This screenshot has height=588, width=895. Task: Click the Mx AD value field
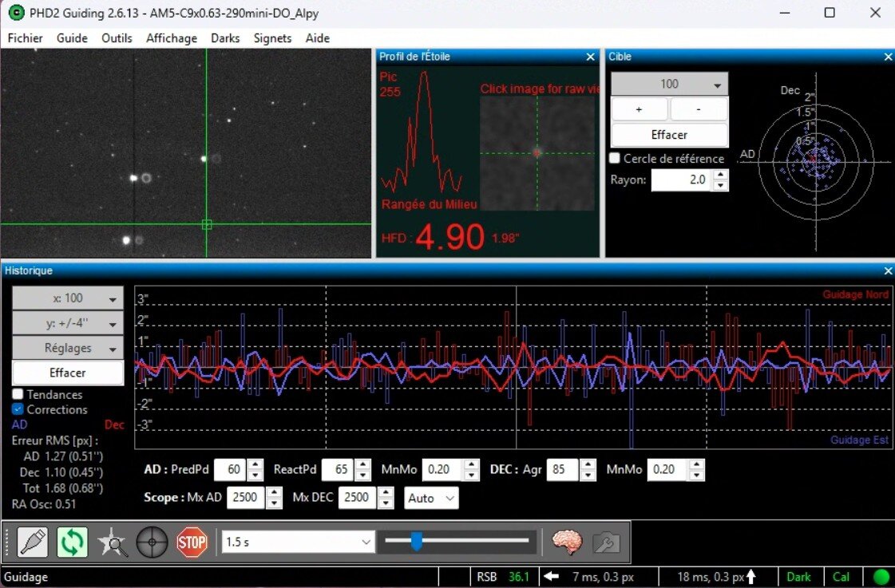247,497
